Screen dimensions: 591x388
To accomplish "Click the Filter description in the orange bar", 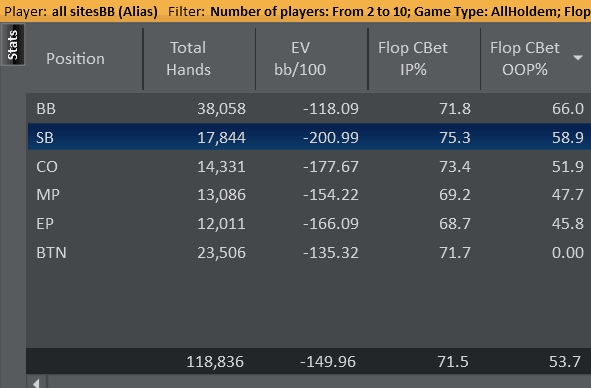I will [379, 11].
